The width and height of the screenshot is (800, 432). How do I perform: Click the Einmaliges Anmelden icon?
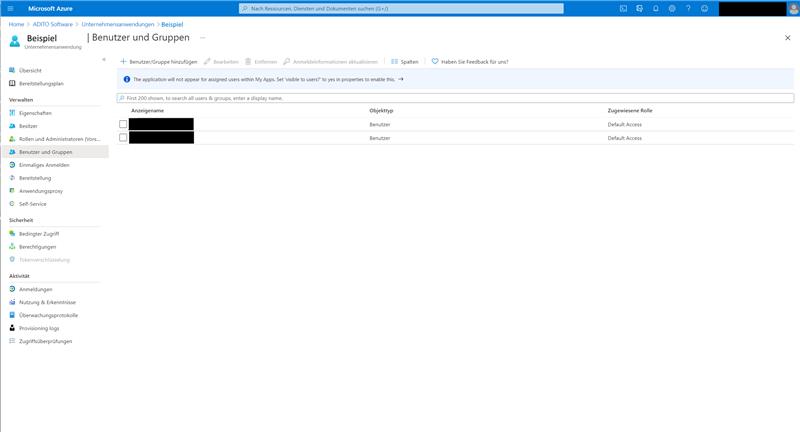pyautogui.click(x=12, y=165)
